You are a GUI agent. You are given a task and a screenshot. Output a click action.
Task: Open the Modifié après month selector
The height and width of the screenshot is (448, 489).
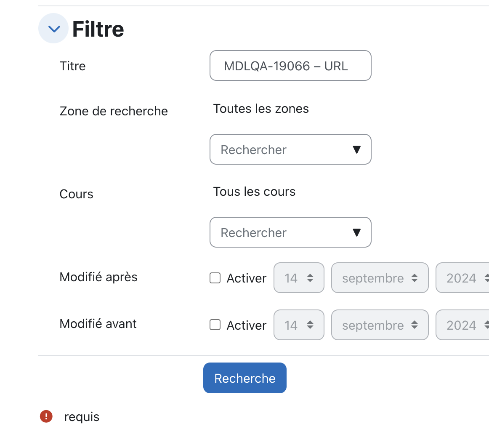click(x=380, y=277)
